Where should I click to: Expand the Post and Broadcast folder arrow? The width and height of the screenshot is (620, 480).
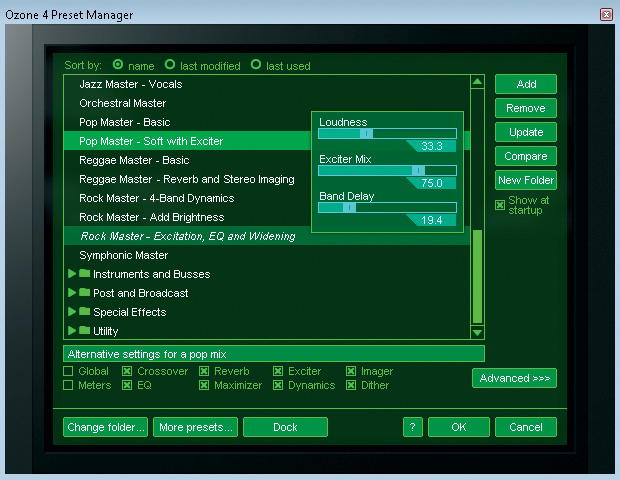click(72, 293)
